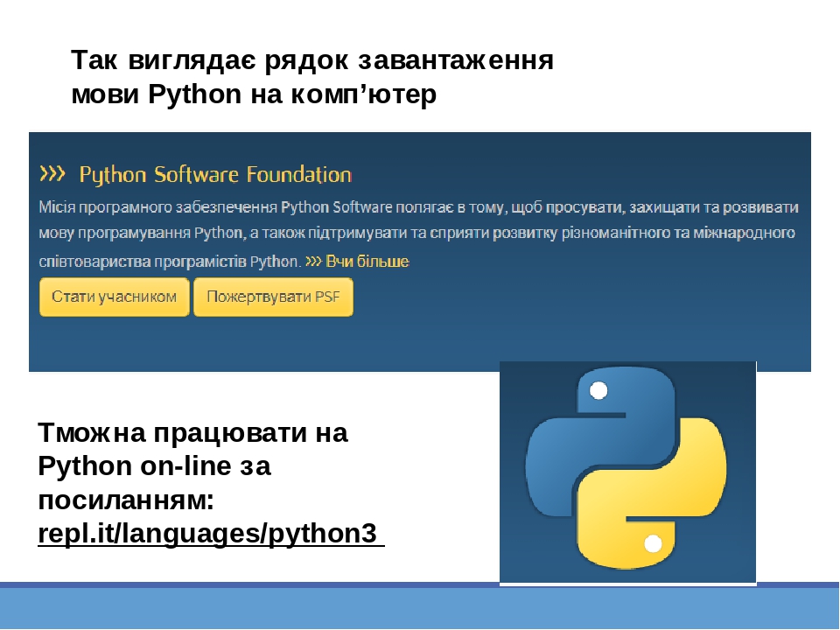The width and height of the screenshot is (840, 630).
Task: Select the white dot on the blue snake
Action: pos(598,388)
